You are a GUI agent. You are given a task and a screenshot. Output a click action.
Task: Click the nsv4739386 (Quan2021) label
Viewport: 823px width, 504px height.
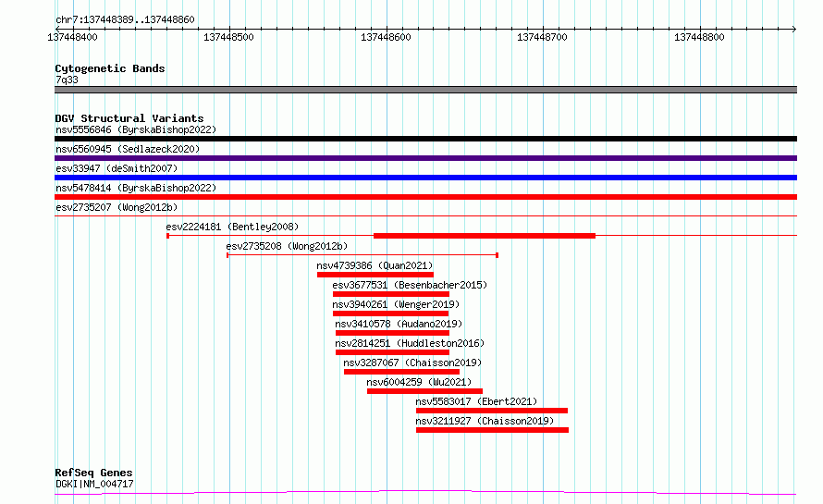tap(375, 265)
